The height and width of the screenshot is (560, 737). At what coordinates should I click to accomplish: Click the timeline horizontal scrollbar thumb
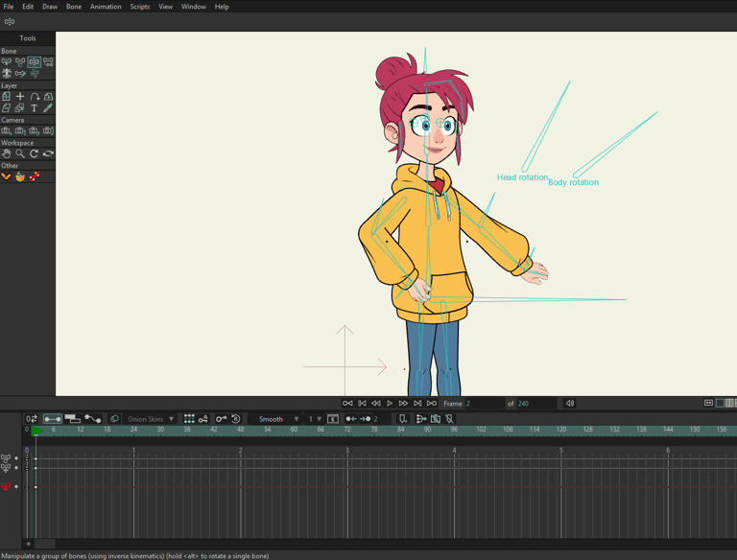pyautogui.click(x=45, y=544)
